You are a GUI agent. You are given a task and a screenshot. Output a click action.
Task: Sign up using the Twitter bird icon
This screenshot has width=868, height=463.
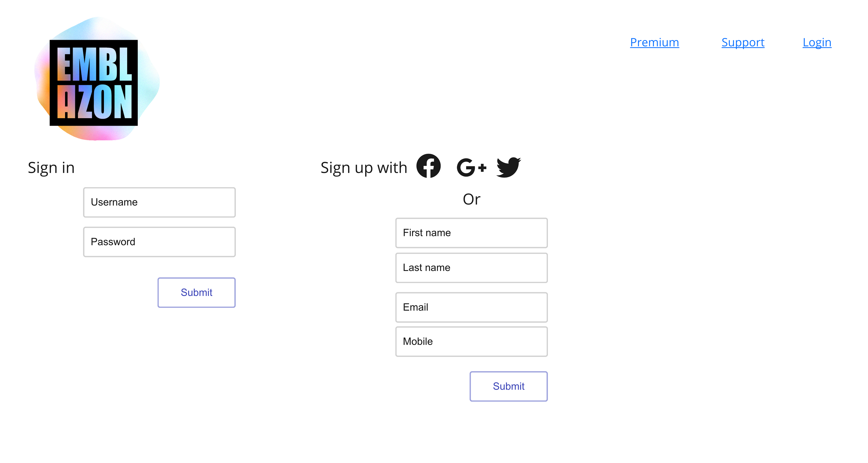click(508, 167)
